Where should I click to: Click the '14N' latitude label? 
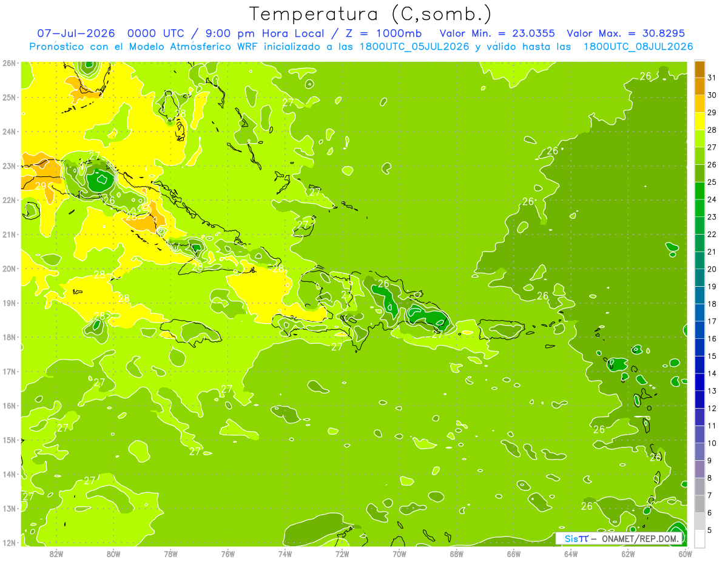[9, 474]
